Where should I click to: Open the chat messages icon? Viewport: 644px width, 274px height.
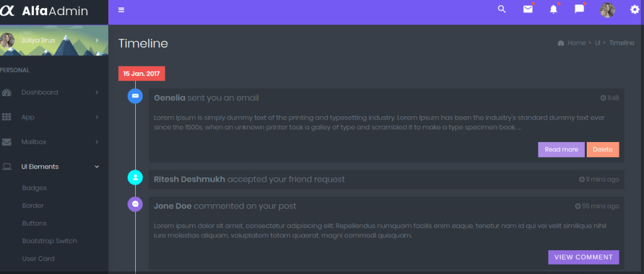579,9
